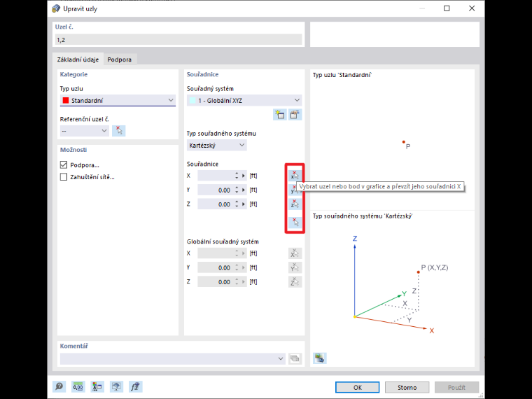Open units and decimal places settings

(x=78, y=386)
